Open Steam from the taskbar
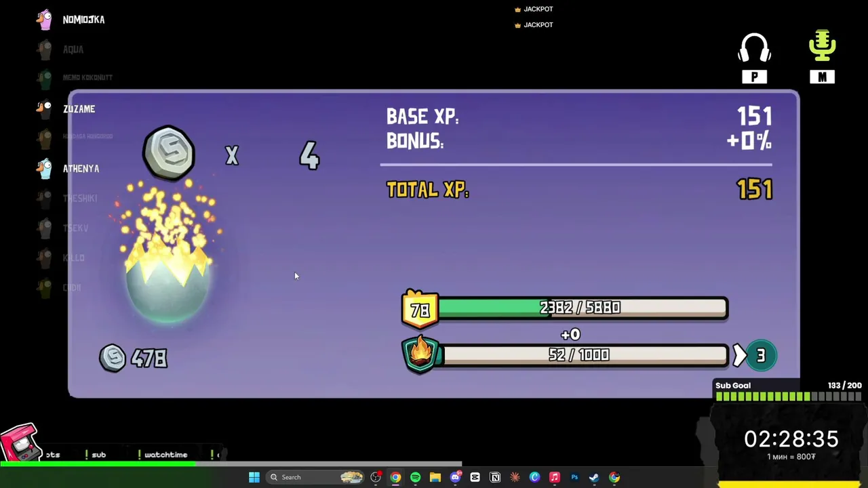 (594, 477)
